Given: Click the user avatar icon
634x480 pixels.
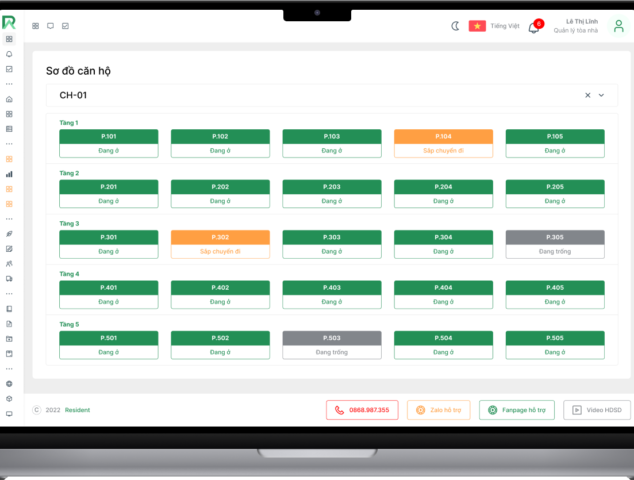Looking at the screenshot, I should pos(617,26).
